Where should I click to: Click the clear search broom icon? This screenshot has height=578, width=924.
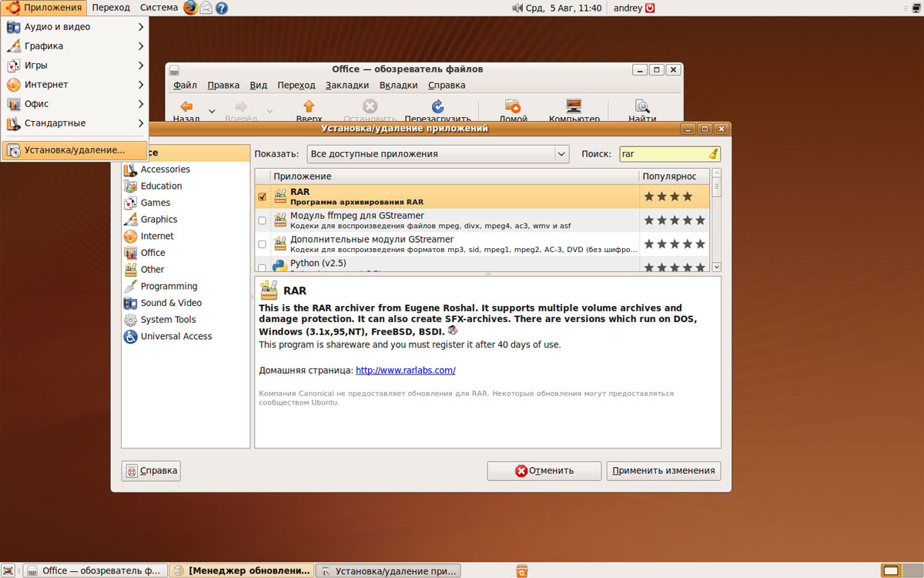tap(713, 153)
